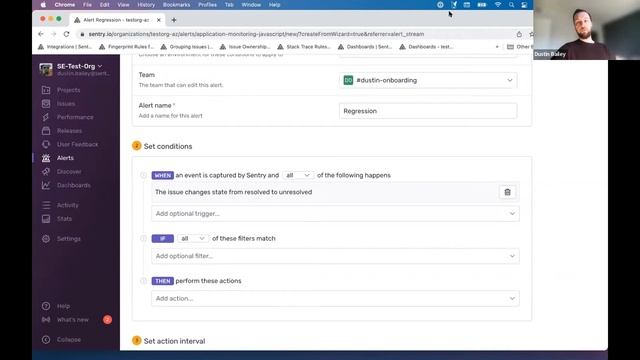This screenshot has height=360, width=640.
Task: Close the Alert Regression tab
Action: 159,20
